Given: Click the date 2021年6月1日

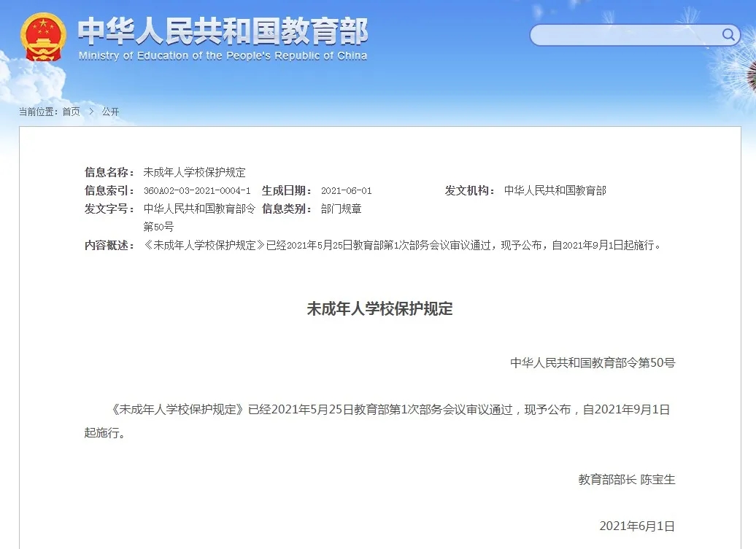Looking at the screenshot, I should click(x=637, y=526).
